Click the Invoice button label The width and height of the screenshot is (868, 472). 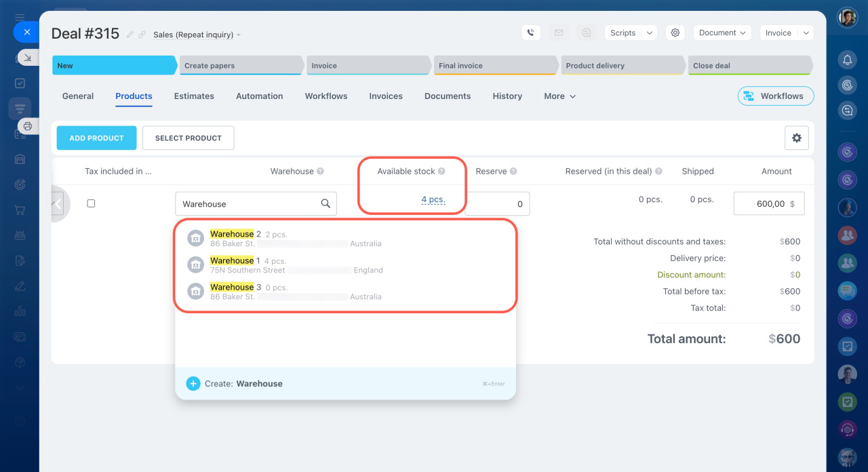[x=778, y=33]
